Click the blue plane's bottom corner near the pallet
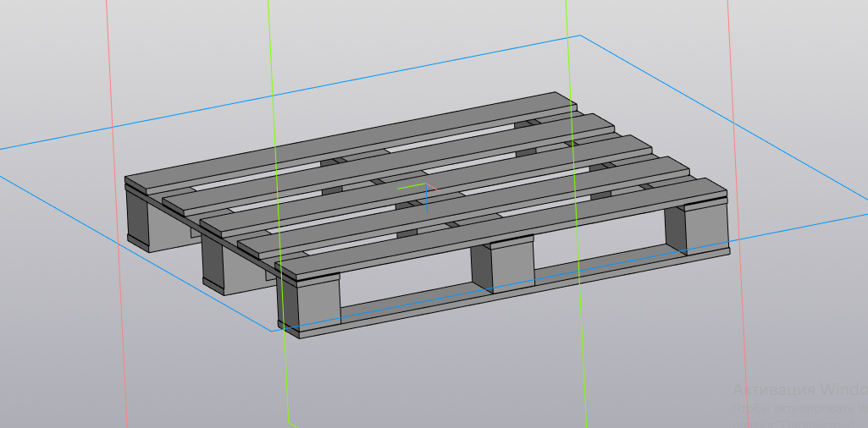Viewport: 868px width, 428px height. point(272,331)
